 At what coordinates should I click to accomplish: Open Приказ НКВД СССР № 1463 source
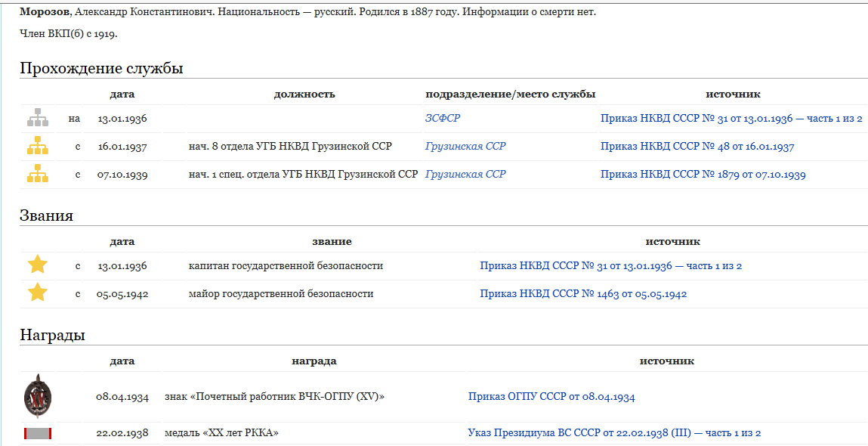click(x=583, y=293)
